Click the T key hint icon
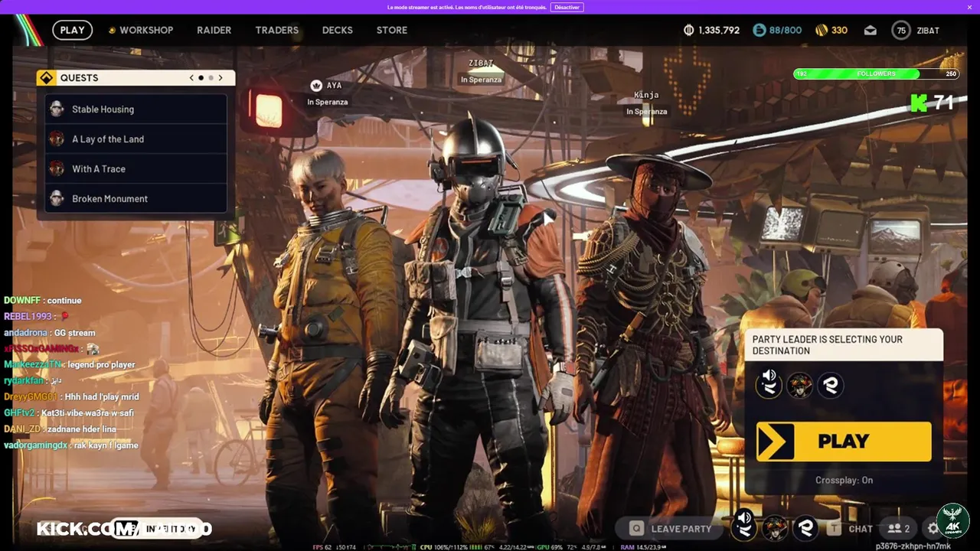Screen dimensions: 980x551 pyautogui.click(x=834, y=528)
